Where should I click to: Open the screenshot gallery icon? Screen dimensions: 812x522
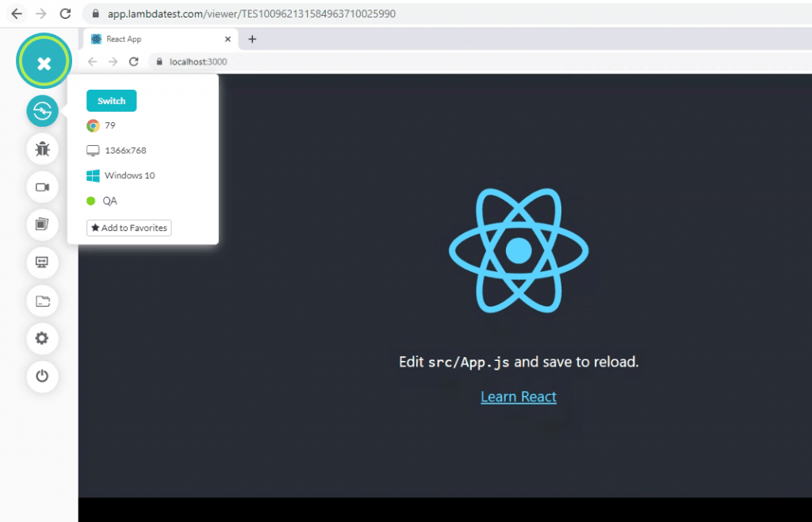coord(42,225)
